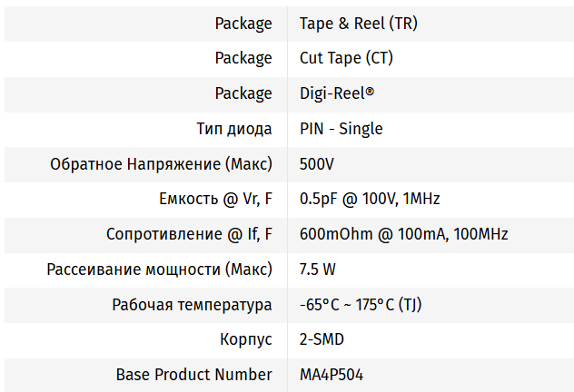Click the Package label beside Cut Tape
Viewport: 574px width, 392px height.
point(242,59)
